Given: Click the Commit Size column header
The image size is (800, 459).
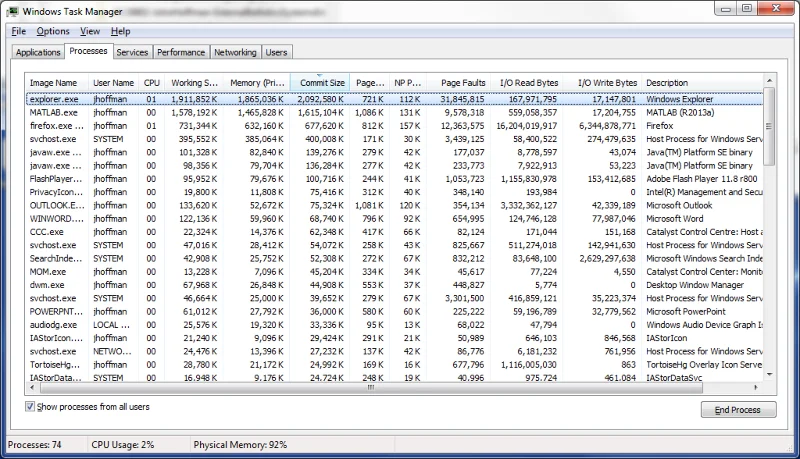Looking at the screenshot, I should [x=320, y=83].
